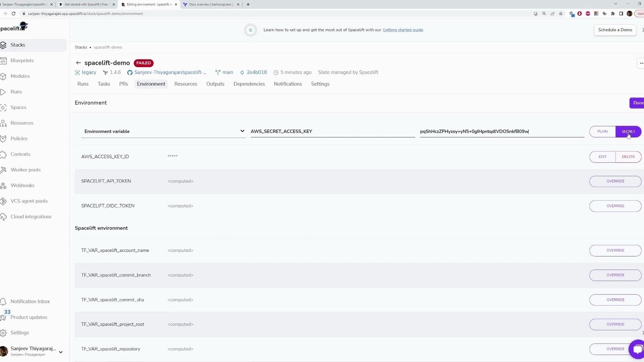This screenshot has width=644, height=362.
Task: Open Worker pools in the sidebar
Action: pos(25,170)
